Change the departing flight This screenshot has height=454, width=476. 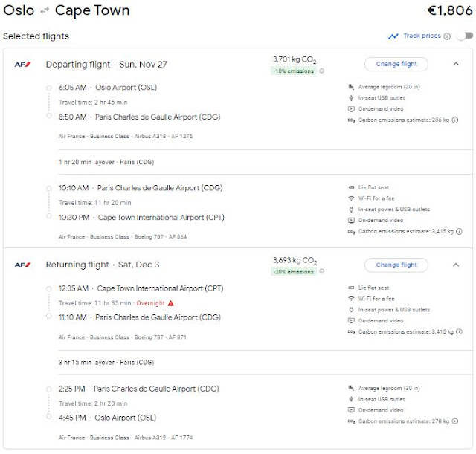396,64
